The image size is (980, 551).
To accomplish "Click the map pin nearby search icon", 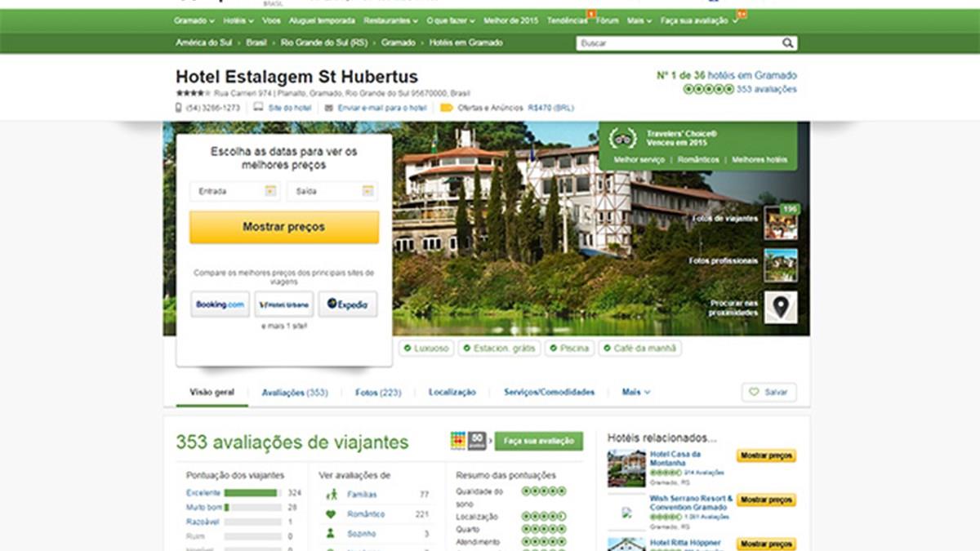I will click(781, 307).
